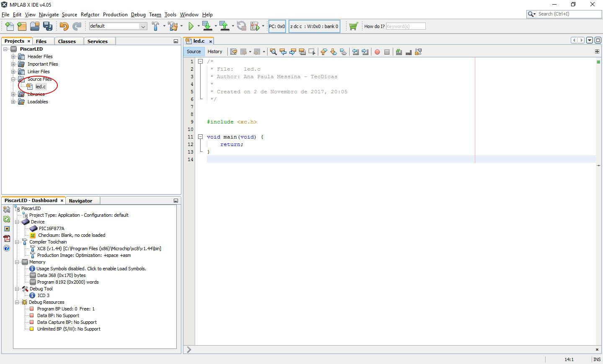Click Shift Line Left icon
This screenshot has height=364, width=603.
[355, 52]
